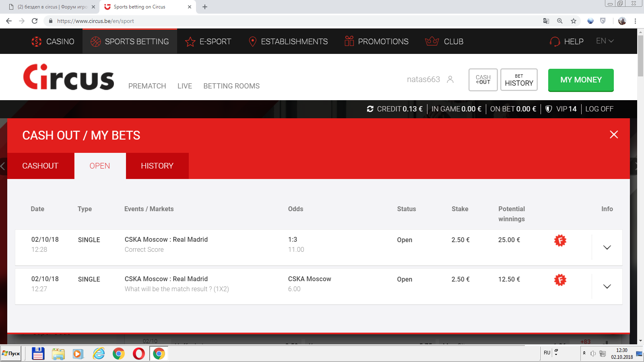Screen dimensions: 644x362
Task: Refresh the credit balance icon
Action: [370, 109]
